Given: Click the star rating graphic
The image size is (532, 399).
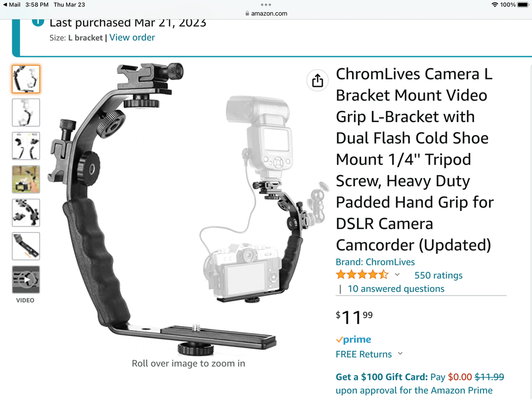Looking at the screenshot, I should coord(362,274).
